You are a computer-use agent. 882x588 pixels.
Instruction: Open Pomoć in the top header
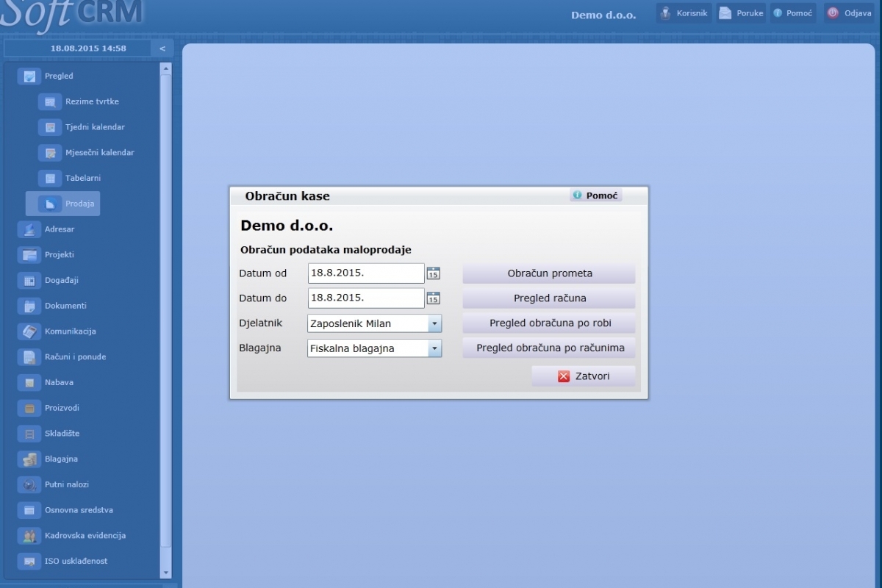point(792,13)
